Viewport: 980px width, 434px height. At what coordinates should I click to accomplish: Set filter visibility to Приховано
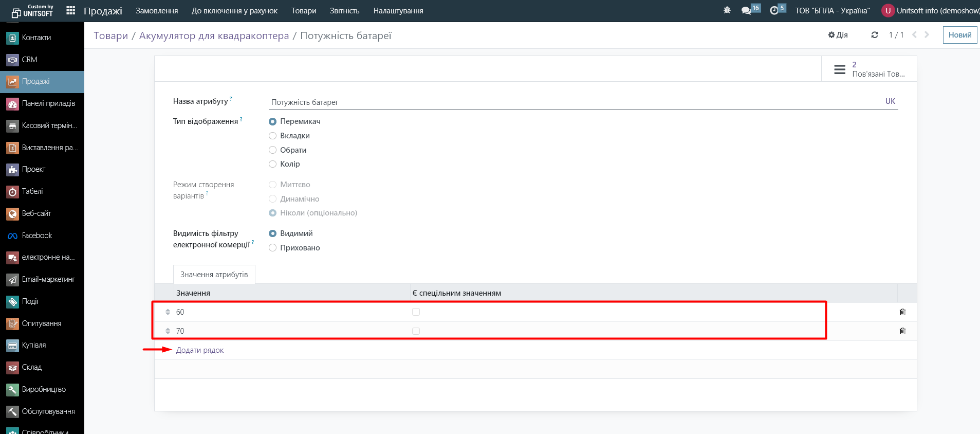273,248
